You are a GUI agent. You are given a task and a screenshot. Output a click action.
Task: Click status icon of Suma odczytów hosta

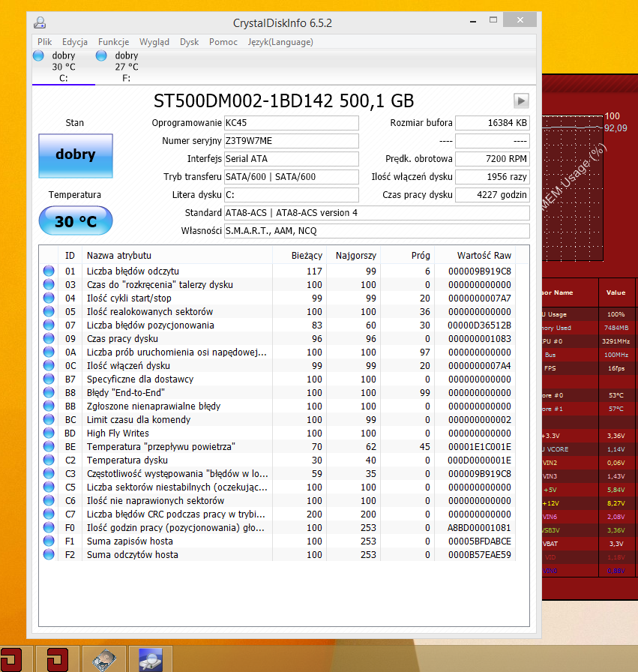(49, 554)
